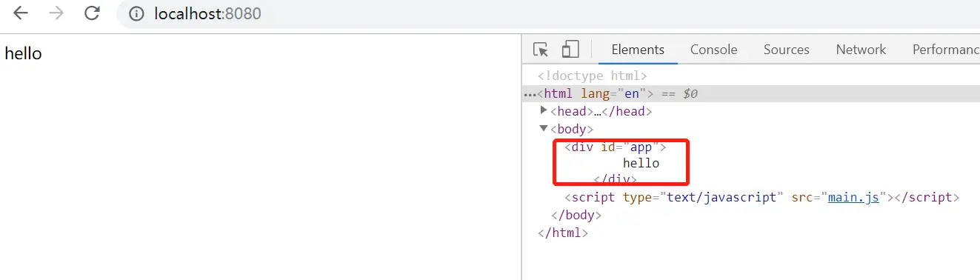Go back with the browser back arrow
The height and width of the screenshot is (280, 980).
coord(21,13)
